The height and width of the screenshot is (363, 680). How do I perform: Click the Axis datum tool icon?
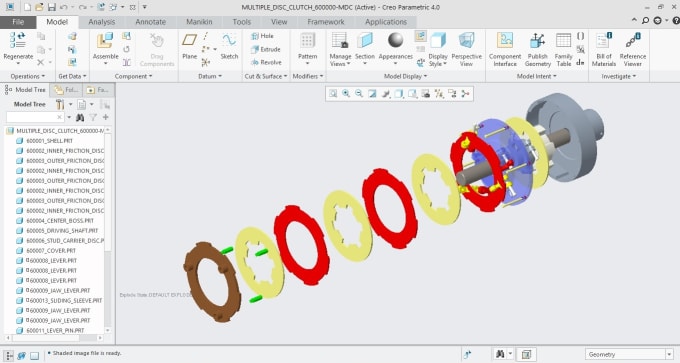coord(206,36)
